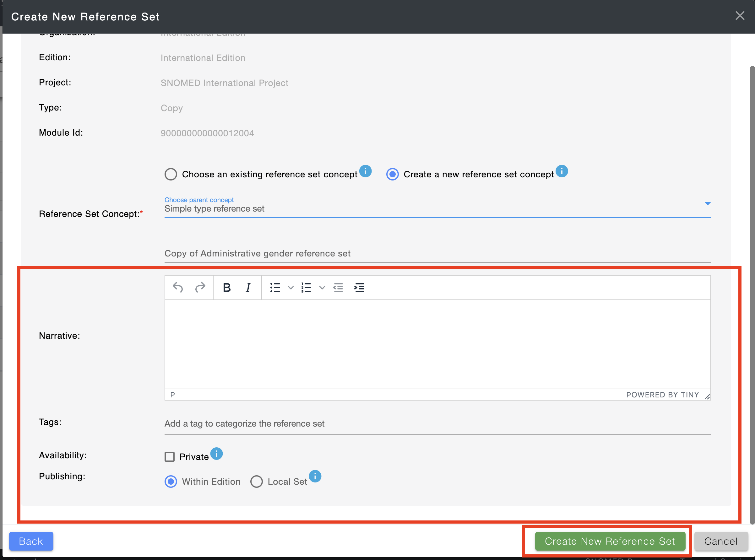Click the green Create New Reference Set button

[x=610, y=541]
